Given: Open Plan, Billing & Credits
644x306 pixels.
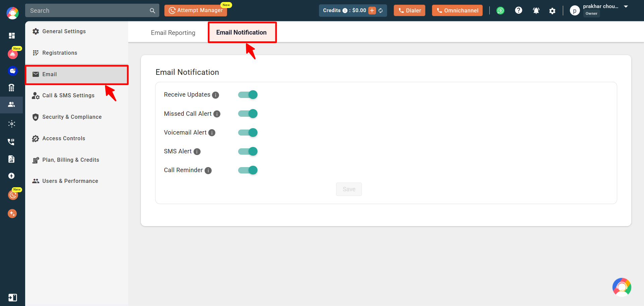Looking at the screenshot, I should [x=76, y=160].
